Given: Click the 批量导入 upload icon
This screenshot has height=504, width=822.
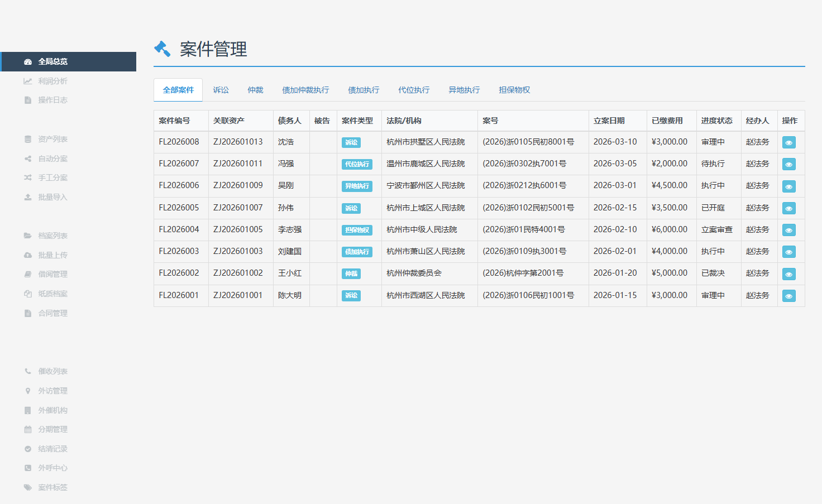Looking at the screenshot, I should tap(28, 197).
